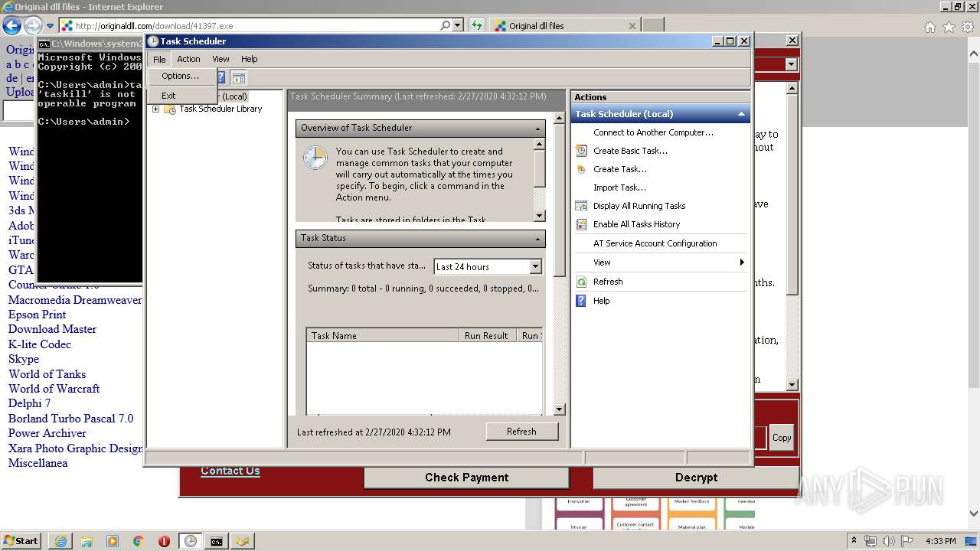980x551 pixels.
Task: Click the Enable All Tasks History icon
Action: tap(581, 224)
